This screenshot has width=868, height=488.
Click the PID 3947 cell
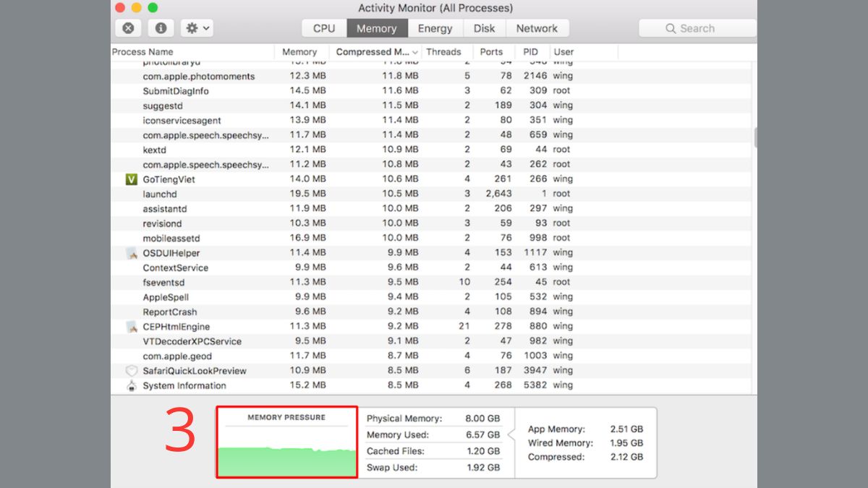pos(535,371)
